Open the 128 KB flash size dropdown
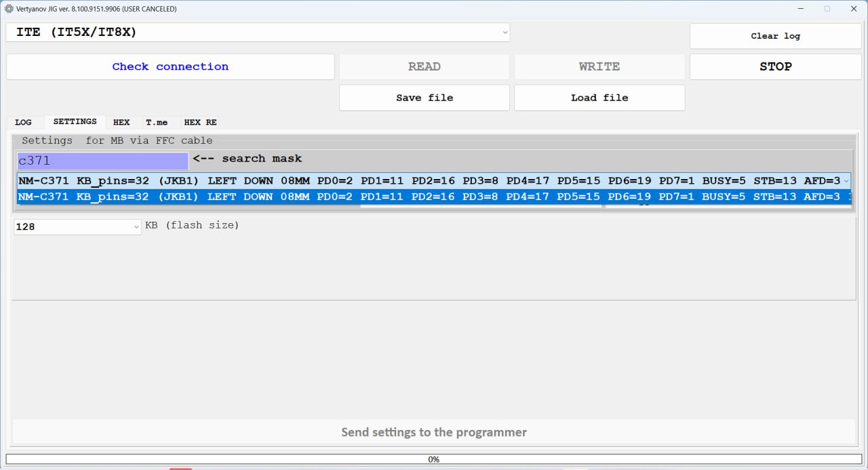 pyautogui.click(x=77, y=227)
